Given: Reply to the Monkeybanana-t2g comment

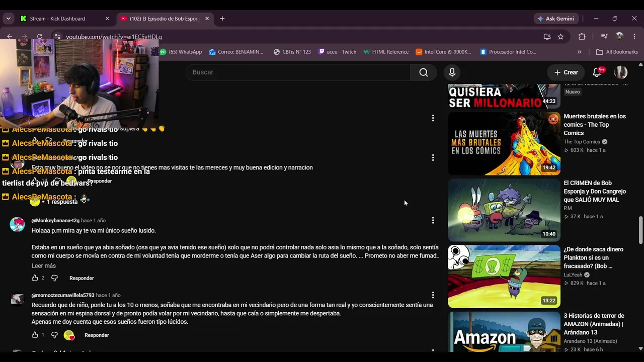Looking at the screenshot, I should tap(82, 278).
